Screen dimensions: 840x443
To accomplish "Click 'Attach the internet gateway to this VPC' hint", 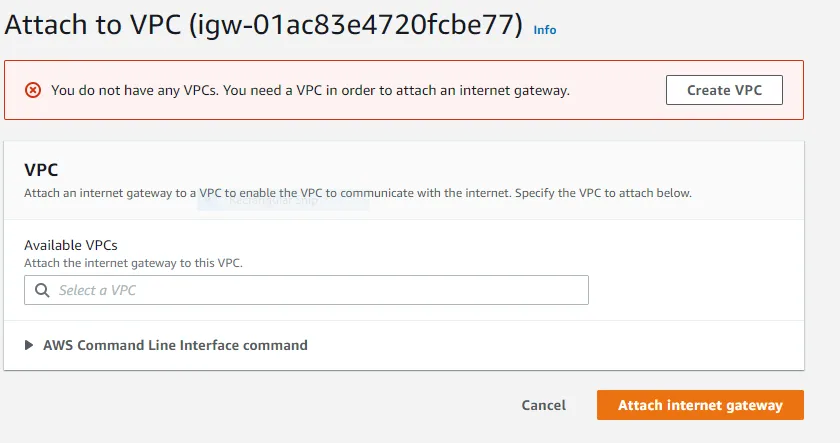I will (133, 263).
